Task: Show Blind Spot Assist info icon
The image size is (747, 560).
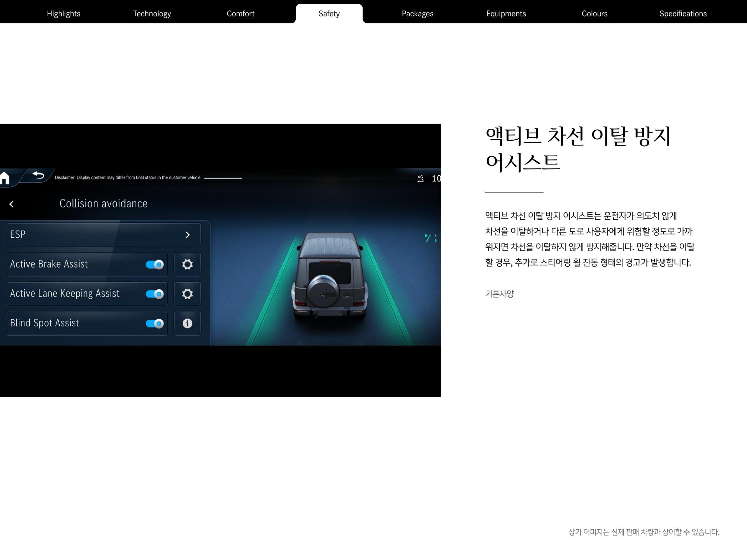Action: 188,324
